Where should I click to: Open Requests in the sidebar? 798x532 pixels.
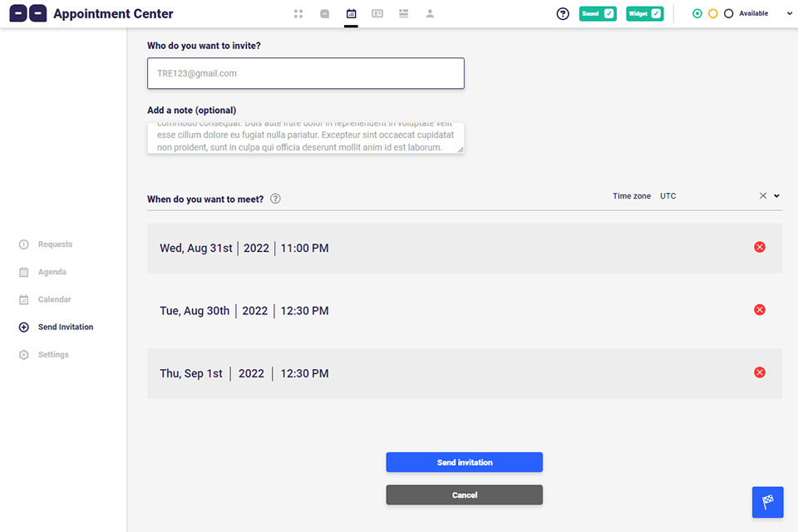click(55, 244)
